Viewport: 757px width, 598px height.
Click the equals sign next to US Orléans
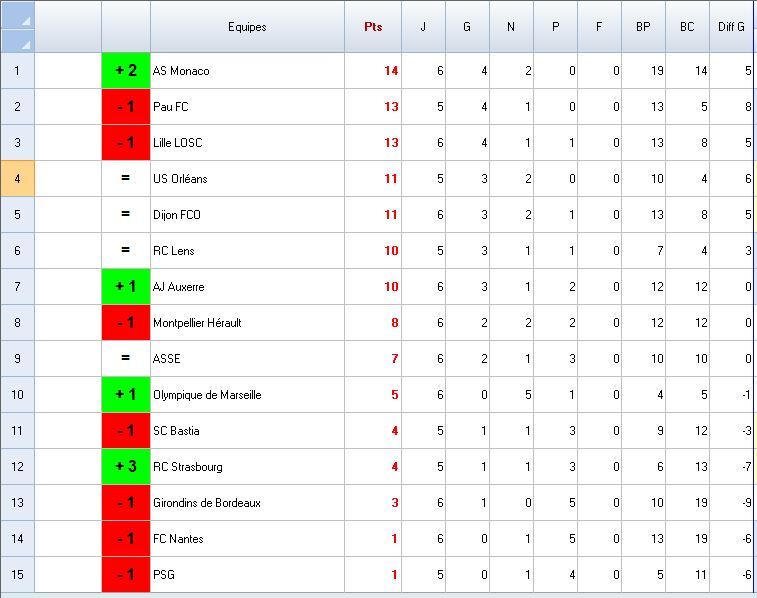[x=126, y=179]
